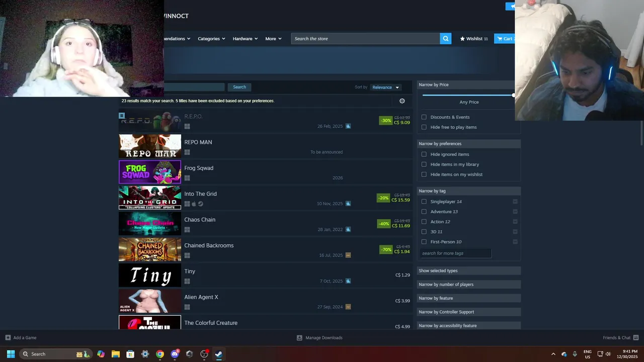Click Chaos Chain review thumbs-up icon
Viewport: 644px width, 362px height.
pos(348,229)
